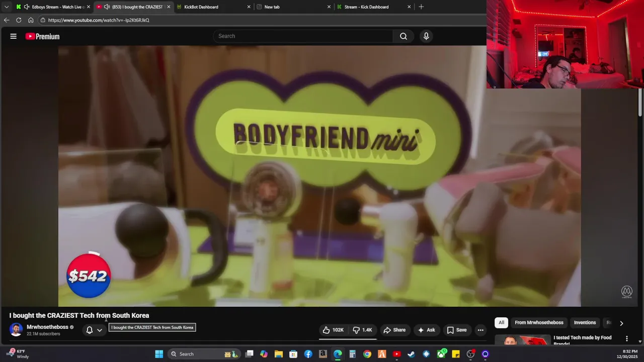Open Steam from the taskbar
This screenshot has width=644, height=362.
click(x=411, y=354)
